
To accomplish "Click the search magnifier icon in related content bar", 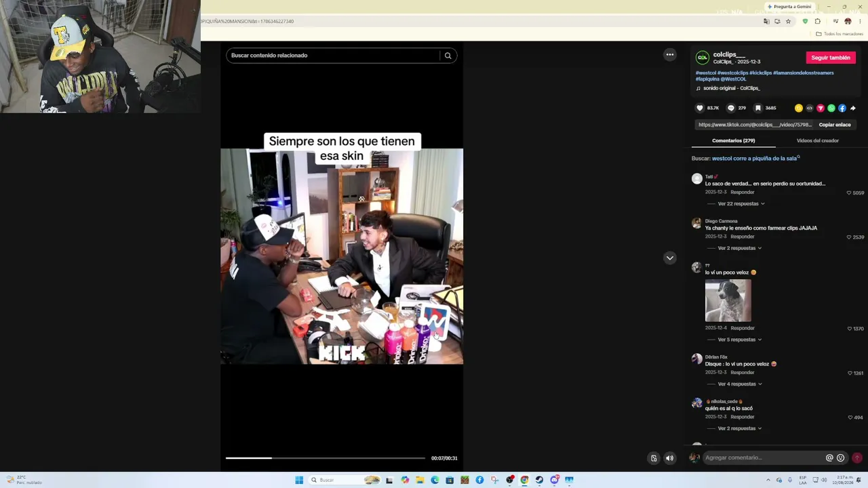I will [x=448, y=56].
